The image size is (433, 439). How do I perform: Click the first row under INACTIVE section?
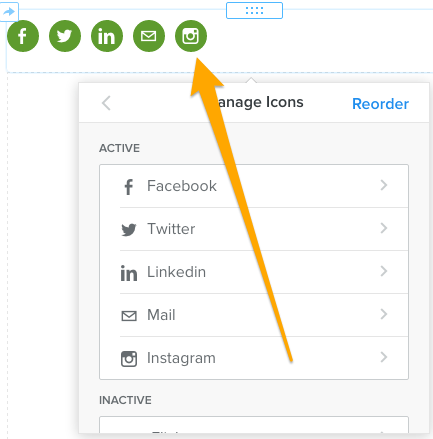(x=254, y=425)
